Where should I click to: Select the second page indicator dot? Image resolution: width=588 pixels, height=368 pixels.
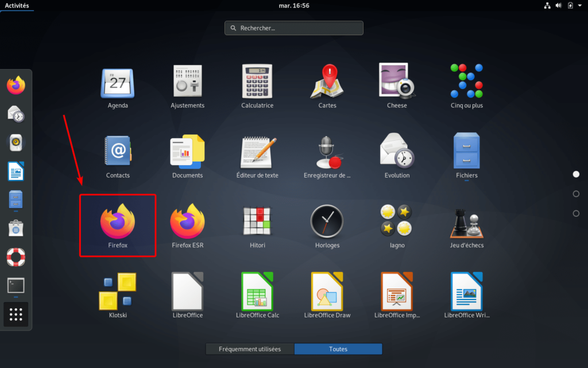[x=576, y=194]
